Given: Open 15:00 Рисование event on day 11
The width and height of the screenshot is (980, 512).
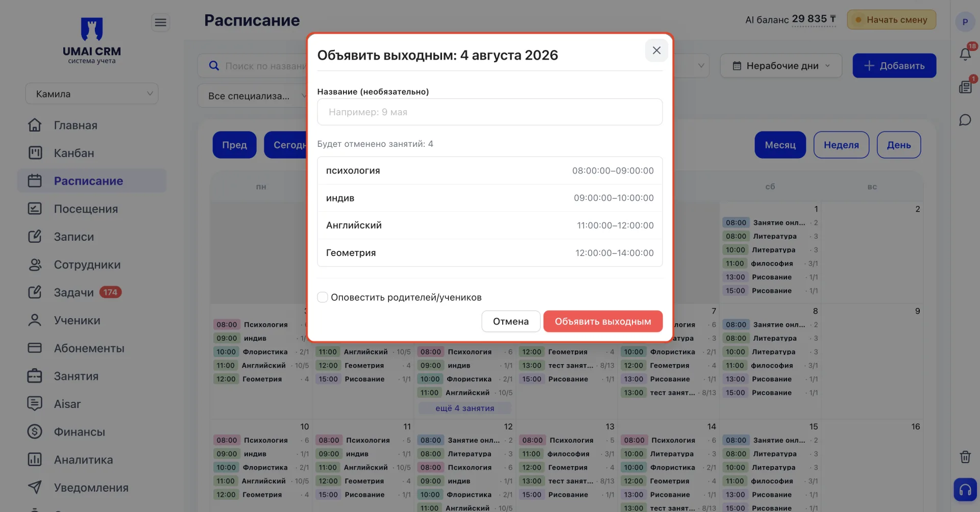Looking at the screenshot, I should (x=363, y=495).
